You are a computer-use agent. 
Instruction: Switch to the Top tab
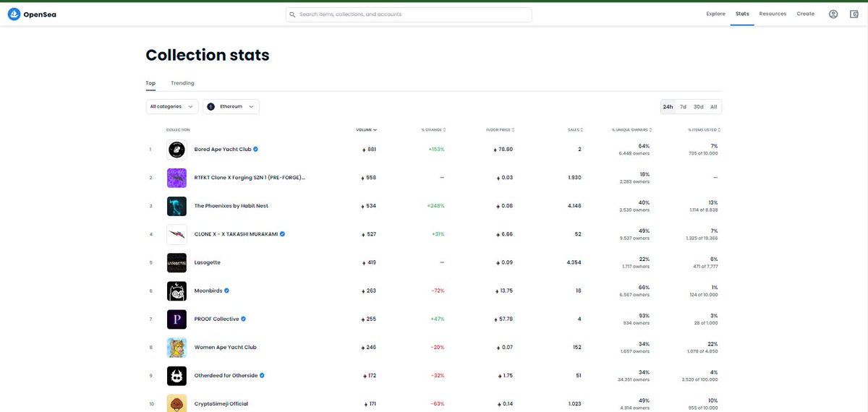tap(150, 83)
